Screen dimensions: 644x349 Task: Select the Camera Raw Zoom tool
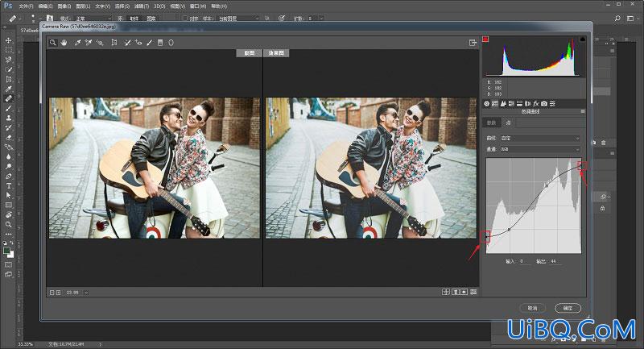point(53,43)
